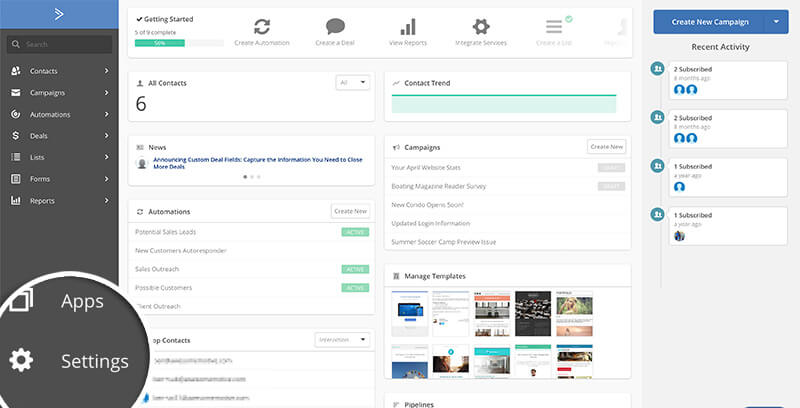Click the first 1 Subscribed timeline icon
This screenshot has width=800, height=408.
[658, 166]
